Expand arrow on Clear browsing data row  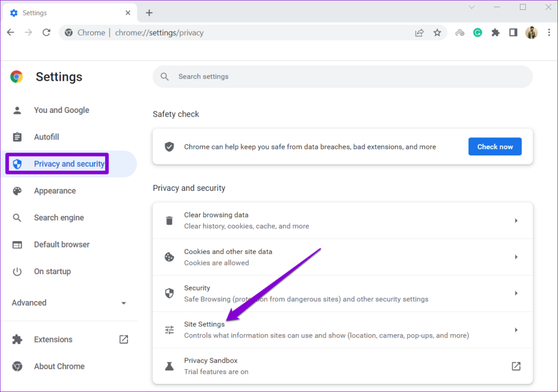click(516, 221)
